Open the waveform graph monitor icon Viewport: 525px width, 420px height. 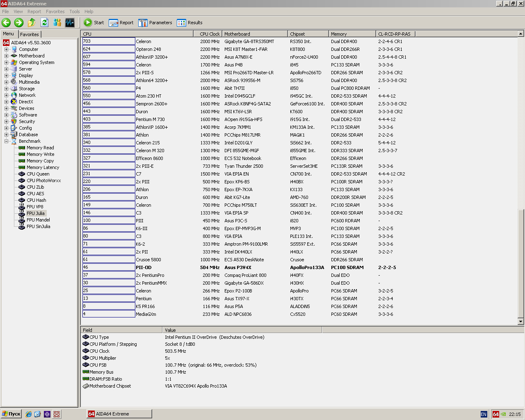point(70,23)
